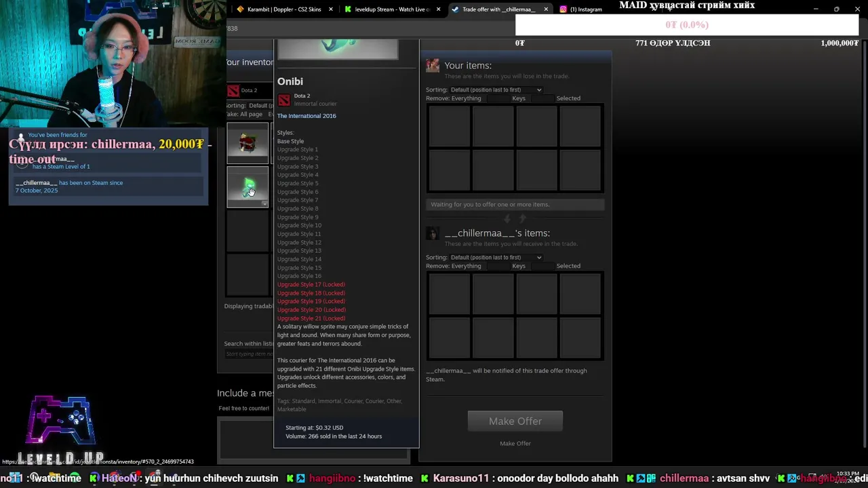This screenshot has width=868, height=488.
Task: Click the Immortal courier label
Action: point(315,104)
